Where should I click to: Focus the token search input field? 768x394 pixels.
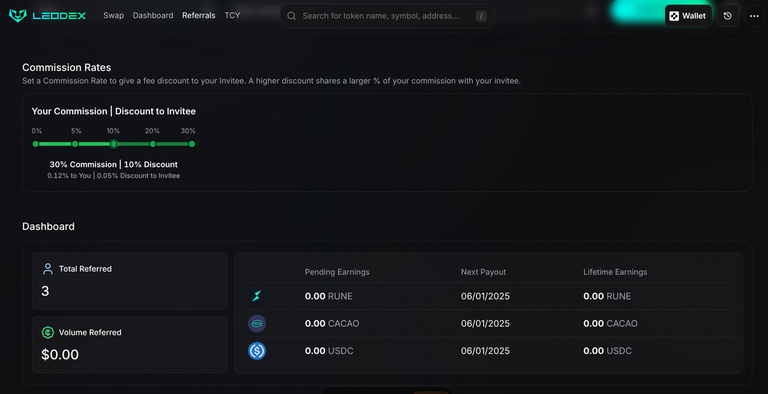387,16
